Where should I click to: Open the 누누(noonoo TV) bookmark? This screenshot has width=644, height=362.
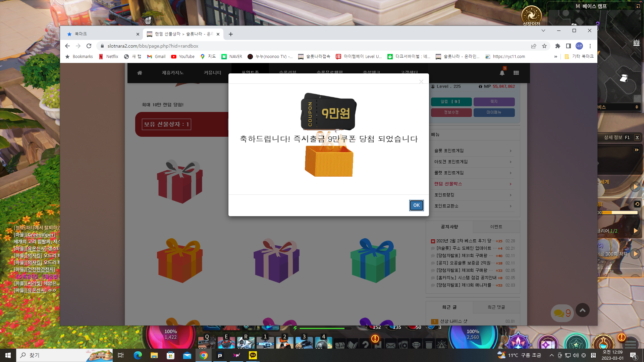270,57
